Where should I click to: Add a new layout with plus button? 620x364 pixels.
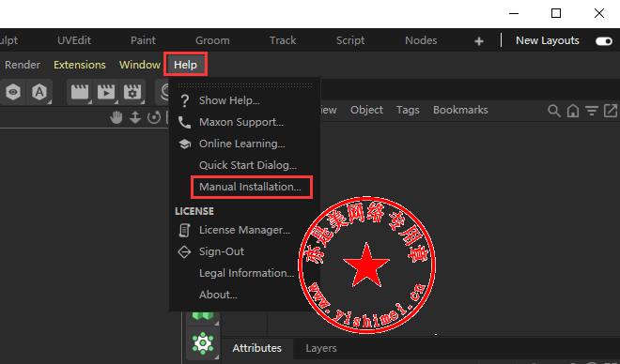coord(479,41)
